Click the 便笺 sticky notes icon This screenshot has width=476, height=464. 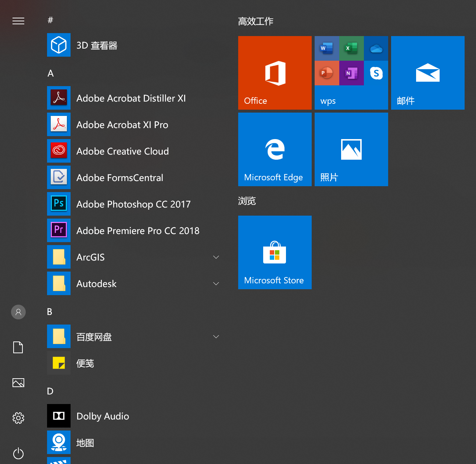click(x=59, y=363)
